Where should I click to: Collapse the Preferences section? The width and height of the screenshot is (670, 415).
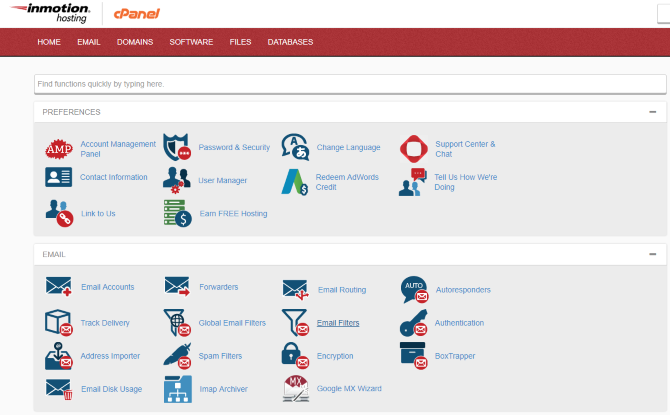pos(652,112)
